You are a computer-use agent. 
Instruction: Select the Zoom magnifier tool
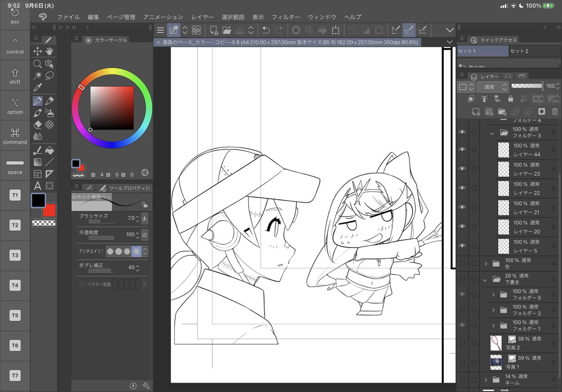pyautogui.click(x=38, y=63)
